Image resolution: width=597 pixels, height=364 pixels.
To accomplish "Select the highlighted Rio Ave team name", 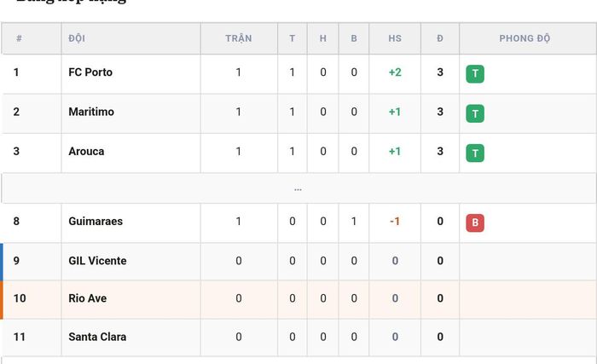I will click(x=88, y=298).
